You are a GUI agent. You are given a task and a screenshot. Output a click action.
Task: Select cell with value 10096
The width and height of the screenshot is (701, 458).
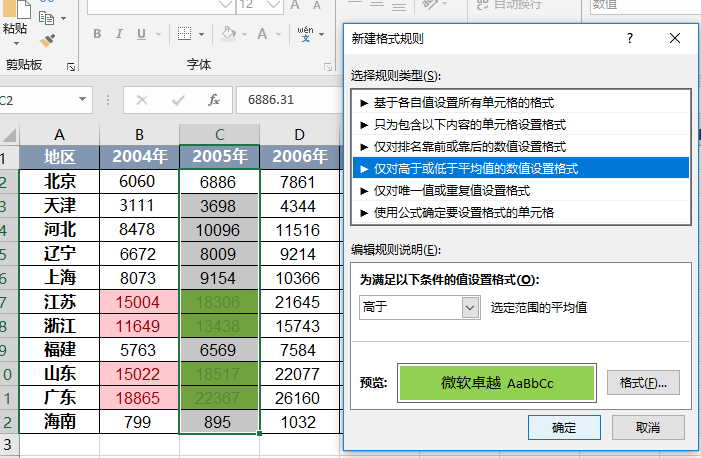point(219,230)
